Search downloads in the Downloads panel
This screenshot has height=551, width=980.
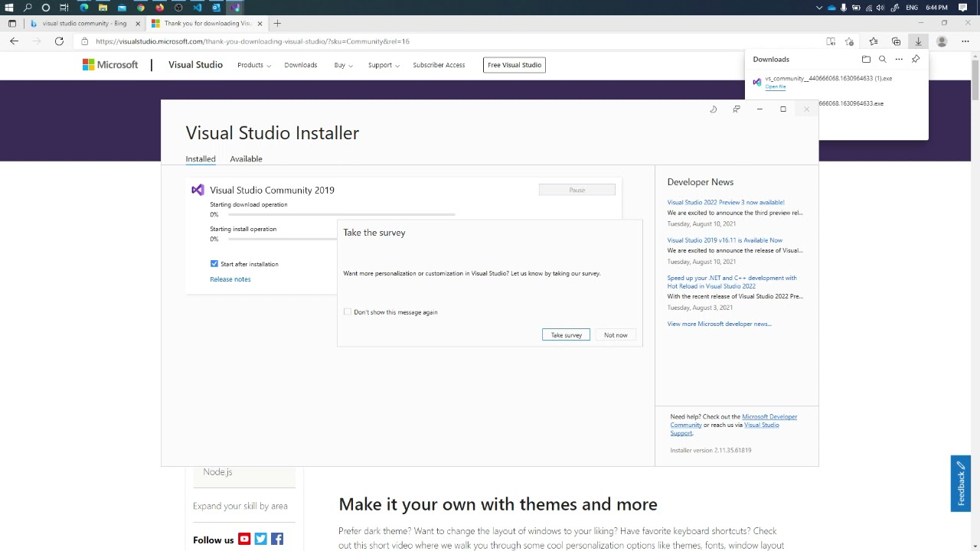(x=883, y=59)
